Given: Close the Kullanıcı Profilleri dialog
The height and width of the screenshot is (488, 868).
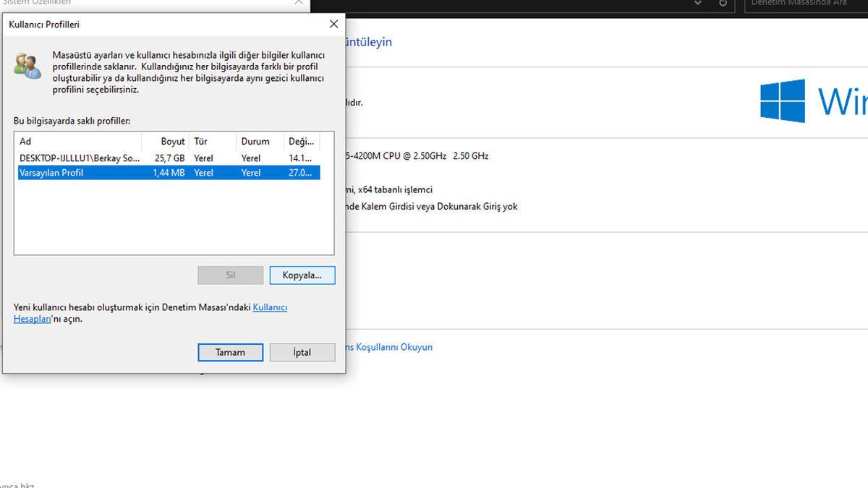Looking at the screenshot, I should tap(333, 24).
